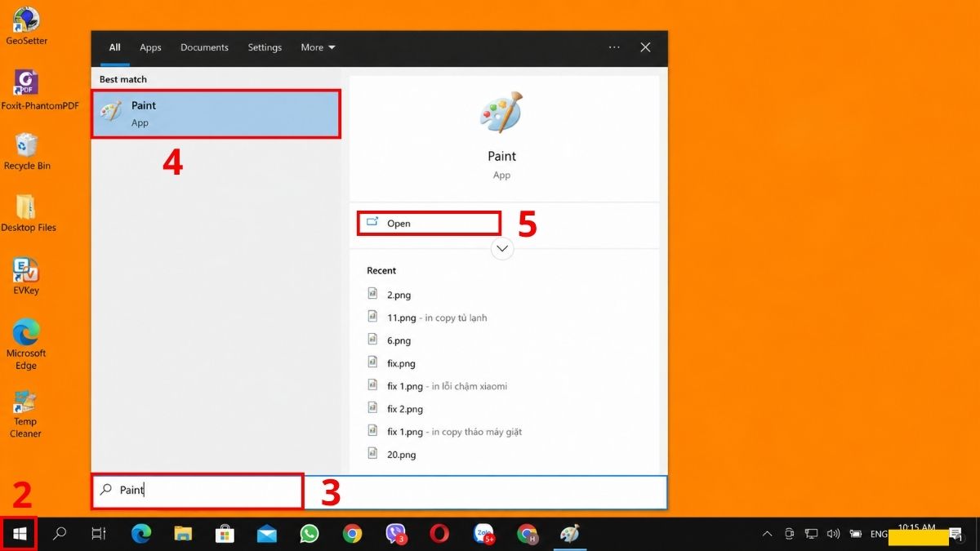Open the network tray icon
The image size is (980, 551).
point(811,534)
